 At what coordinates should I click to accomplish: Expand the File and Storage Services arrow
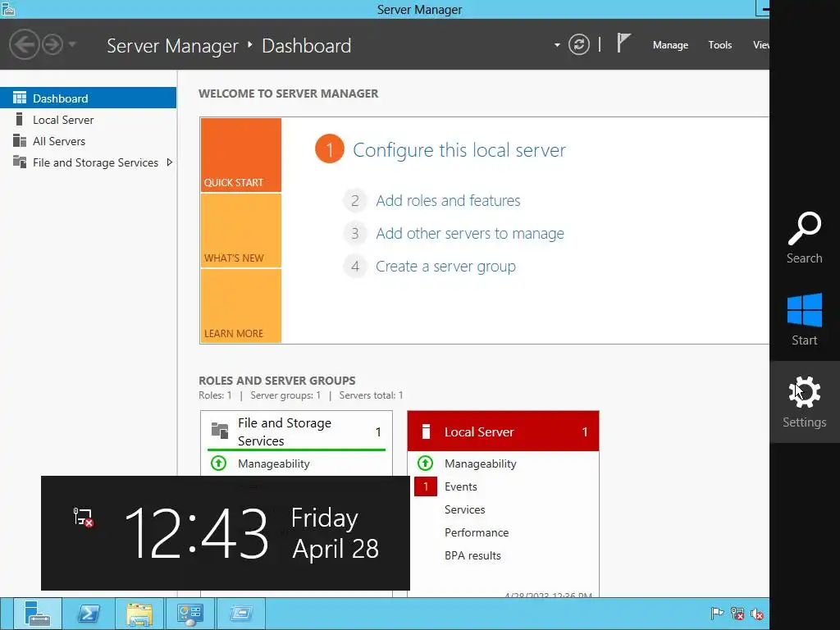point(169,162)
